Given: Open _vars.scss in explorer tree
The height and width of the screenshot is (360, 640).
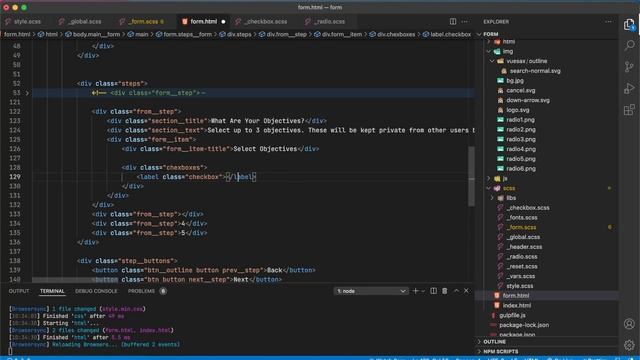Looking at the screenshot, I should pos(520,276).
